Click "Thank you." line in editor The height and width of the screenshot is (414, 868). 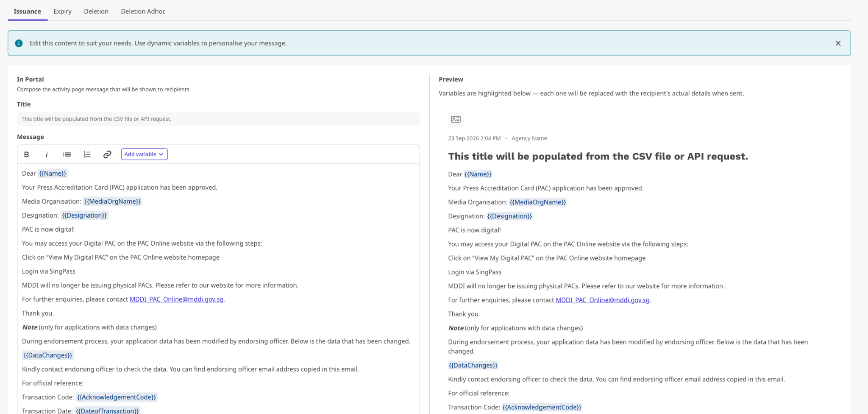pos(38,313)
